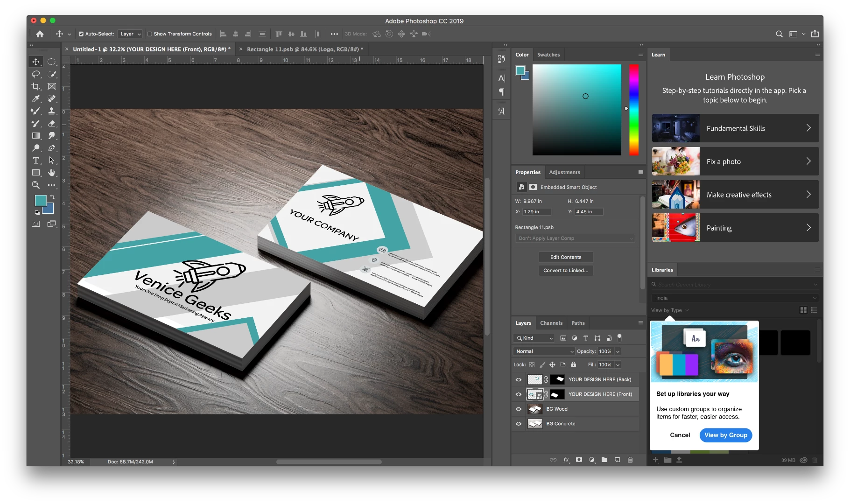The height and width of the screenshot is (504, 850).
Task: Switch to the Swatches tab
Action: coord(548,55)
